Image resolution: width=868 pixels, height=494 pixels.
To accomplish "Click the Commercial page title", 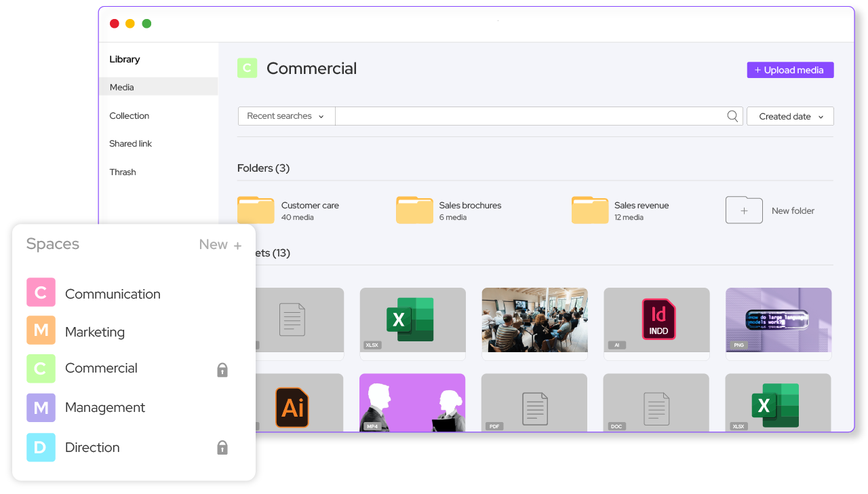I will (x=312, y=69).
